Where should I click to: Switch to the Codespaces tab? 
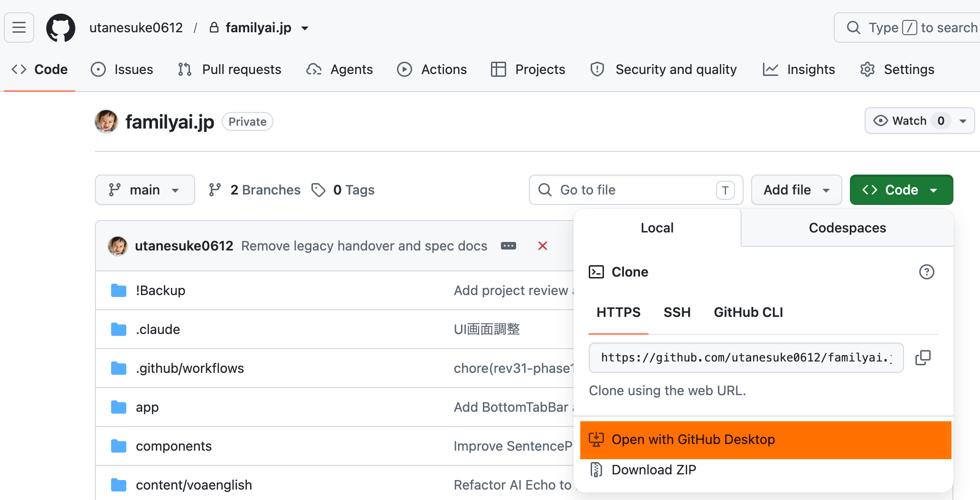847,228
